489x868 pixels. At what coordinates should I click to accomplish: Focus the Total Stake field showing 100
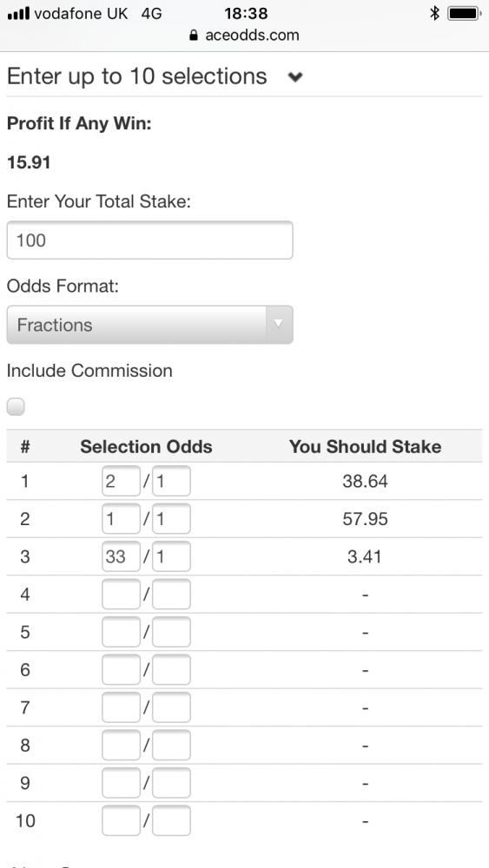click(149, 240)
